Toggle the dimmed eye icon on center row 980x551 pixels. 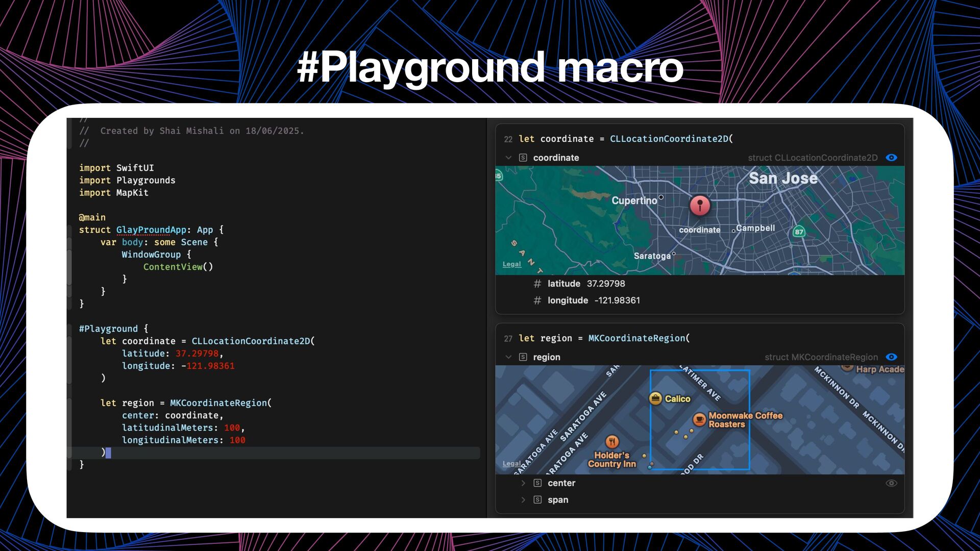[x=891, y=483]
